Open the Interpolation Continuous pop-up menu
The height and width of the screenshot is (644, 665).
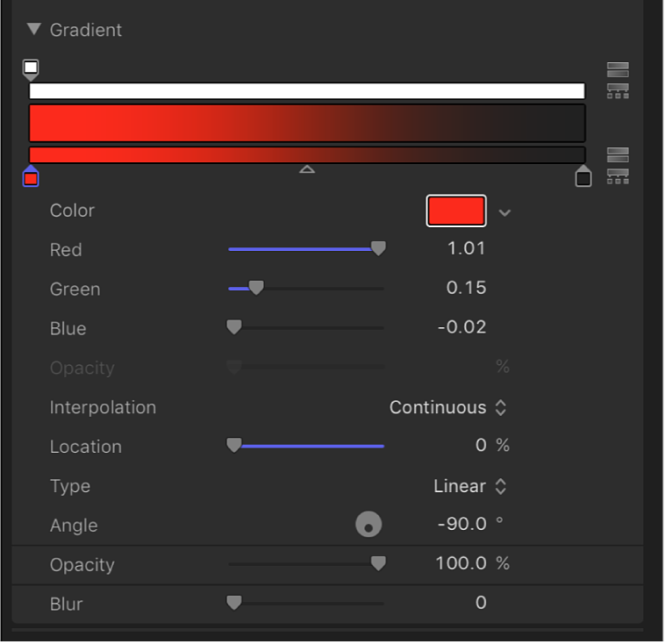pyautogui.click(x=448, y=407)
